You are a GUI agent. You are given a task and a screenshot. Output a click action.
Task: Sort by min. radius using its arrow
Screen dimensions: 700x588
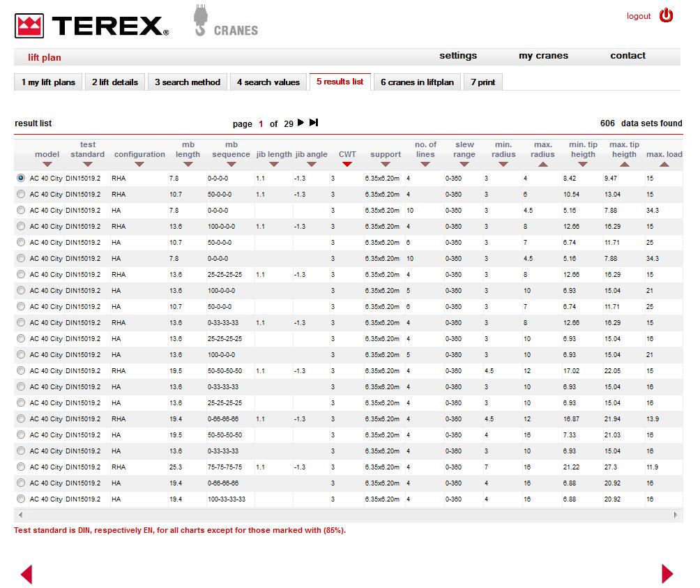pos(503,165)
